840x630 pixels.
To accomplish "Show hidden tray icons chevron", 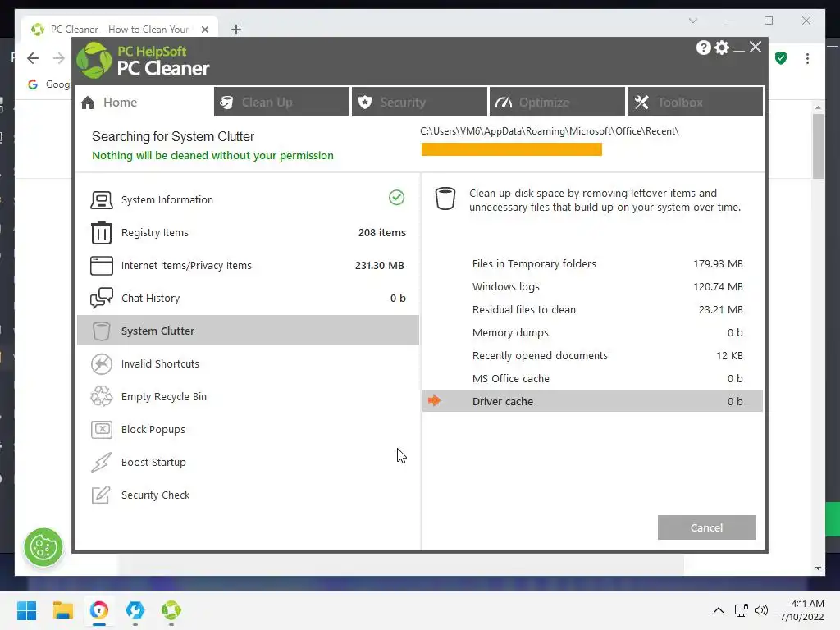I will tap(719, 610).
